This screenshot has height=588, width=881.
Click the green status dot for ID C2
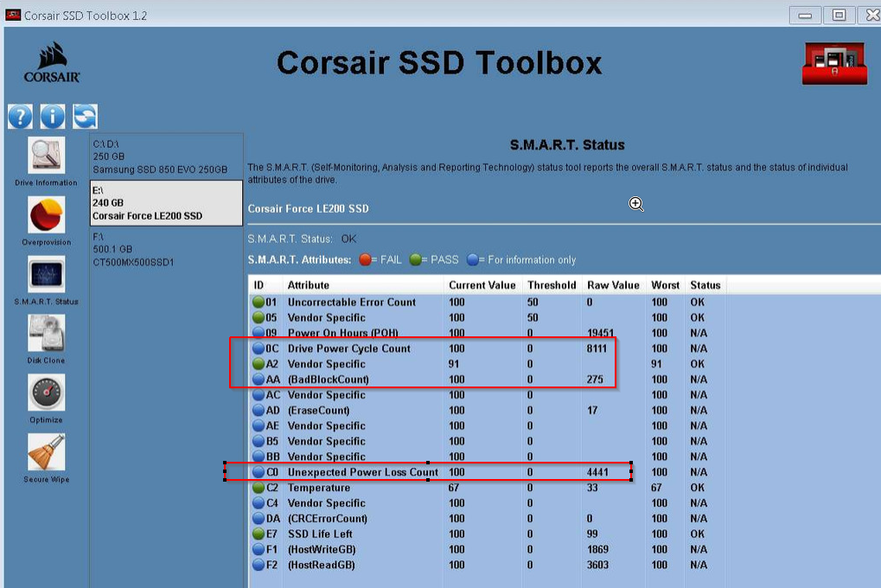point(259,488)
